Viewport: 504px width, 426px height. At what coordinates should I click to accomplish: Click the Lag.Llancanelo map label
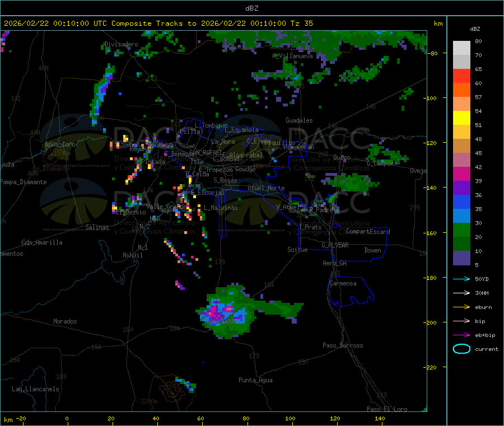click(x=35, y=389)
